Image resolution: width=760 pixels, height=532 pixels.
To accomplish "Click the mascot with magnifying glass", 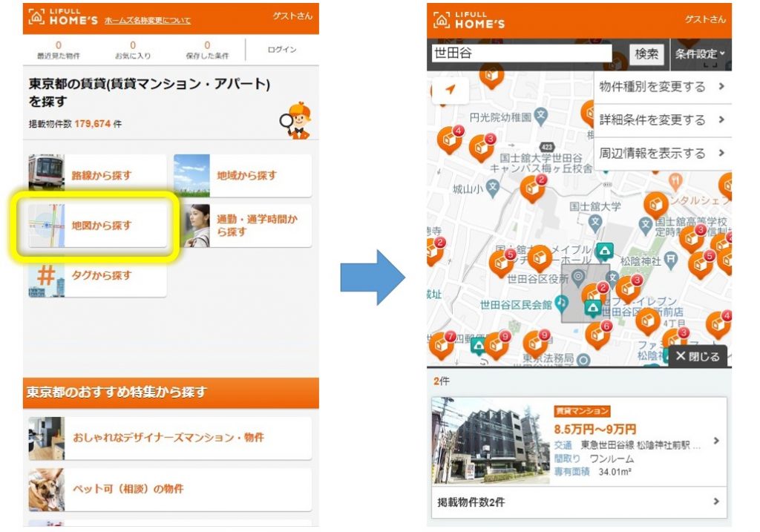I will (295, 121).
